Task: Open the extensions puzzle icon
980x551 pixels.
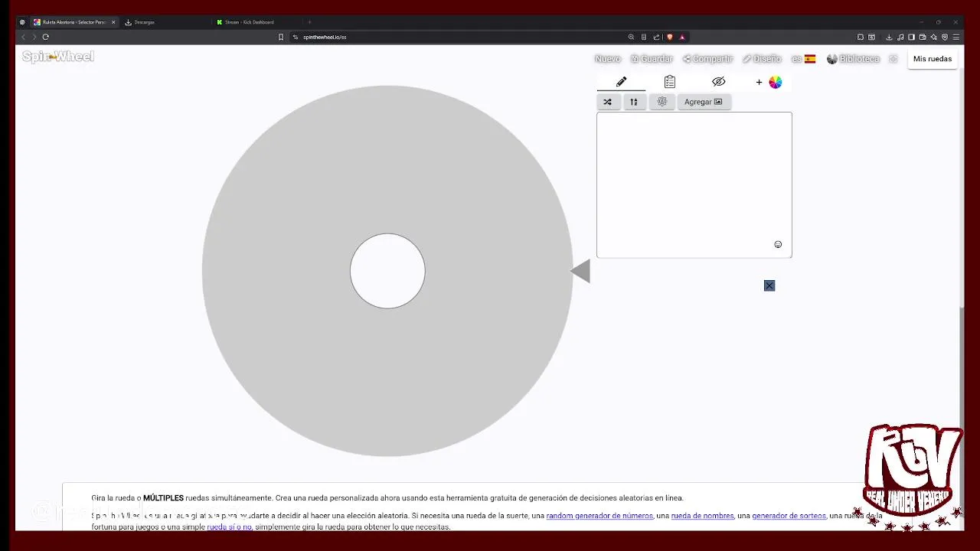Action: coord(861,37)
